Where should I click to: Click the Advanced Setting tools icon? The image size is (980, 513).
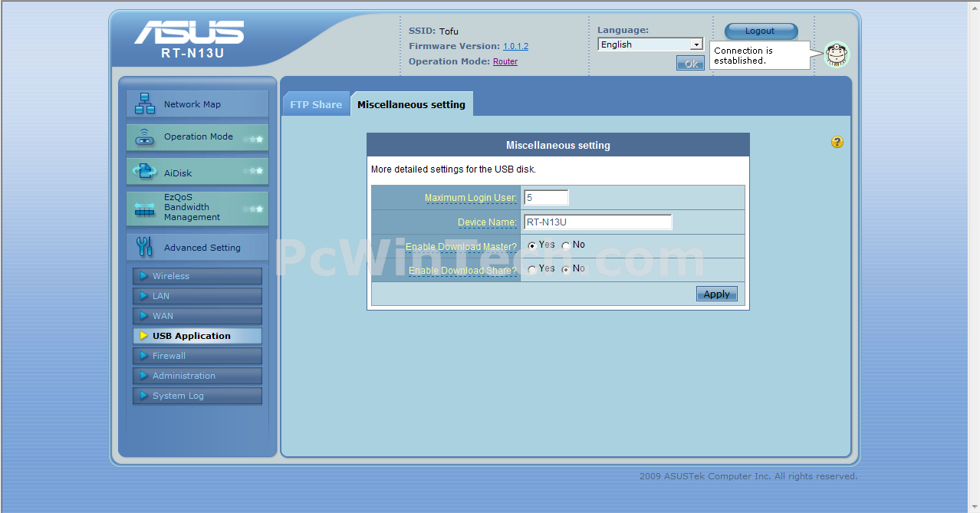144,246
